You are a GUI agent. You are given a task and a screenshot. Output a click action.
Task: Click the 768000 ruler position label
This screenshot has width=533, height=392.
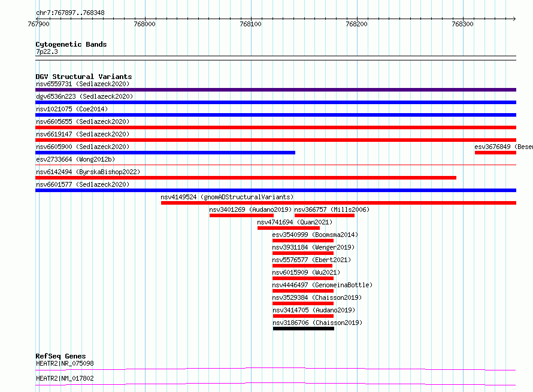pyautogui.click(x=144, y=24)
